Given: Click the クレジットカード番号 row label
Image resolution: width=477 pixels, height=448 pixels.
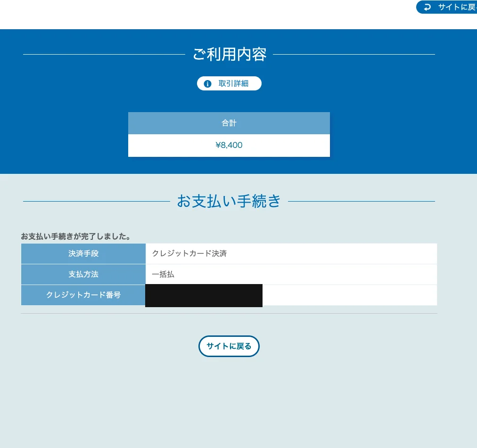Looking at the screenshot, I should coord(83,295).
